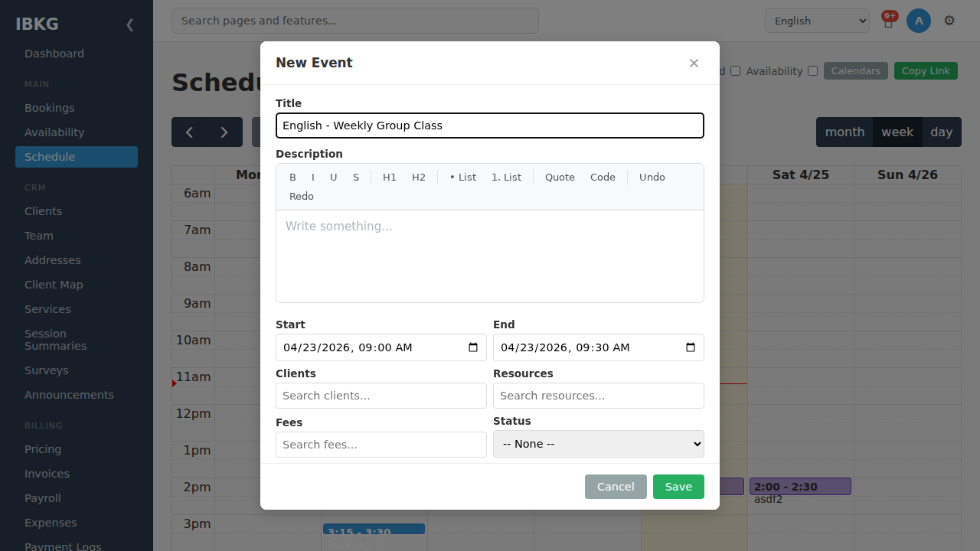This screenshot has width=980, height=551.
Task: Open the notifications bell icon
Action: [888, 21]
